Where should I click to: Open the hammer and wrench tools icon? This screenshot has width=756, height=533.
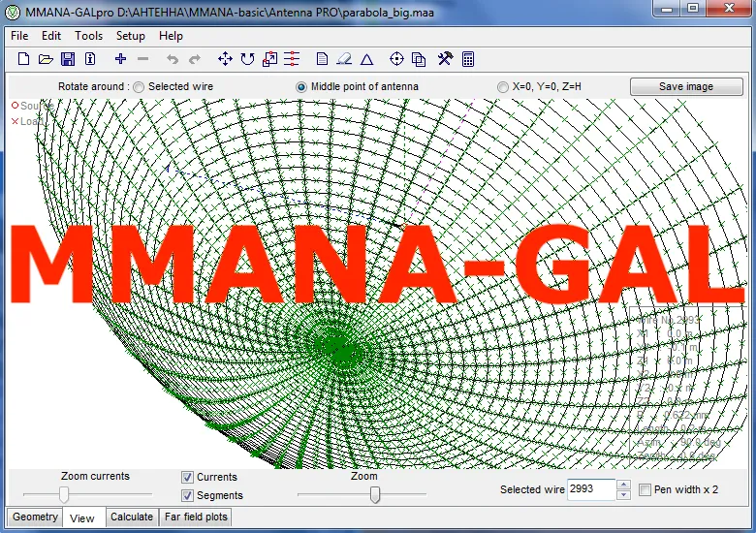tap(445, 59)
